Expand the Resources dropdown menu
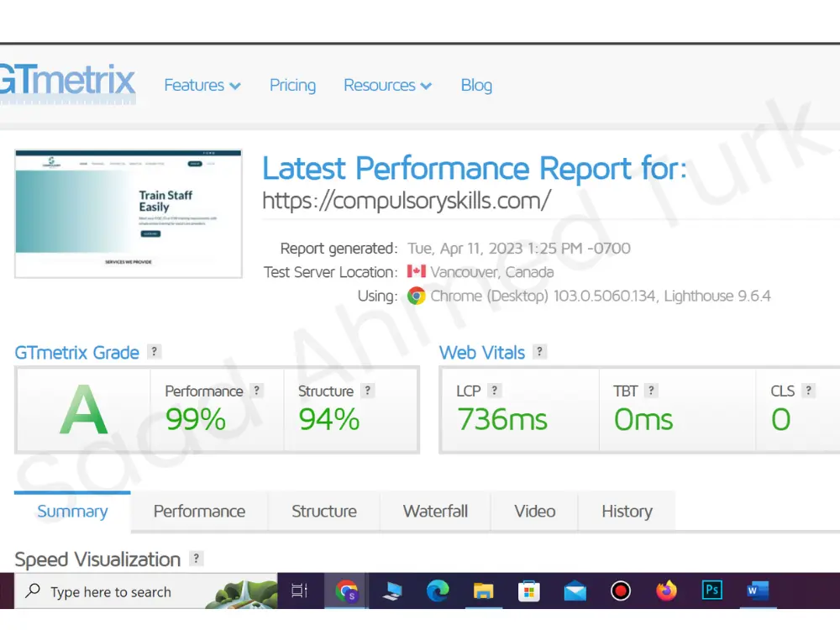The height and width of the screenshot is (630, 840). (387, 86)
